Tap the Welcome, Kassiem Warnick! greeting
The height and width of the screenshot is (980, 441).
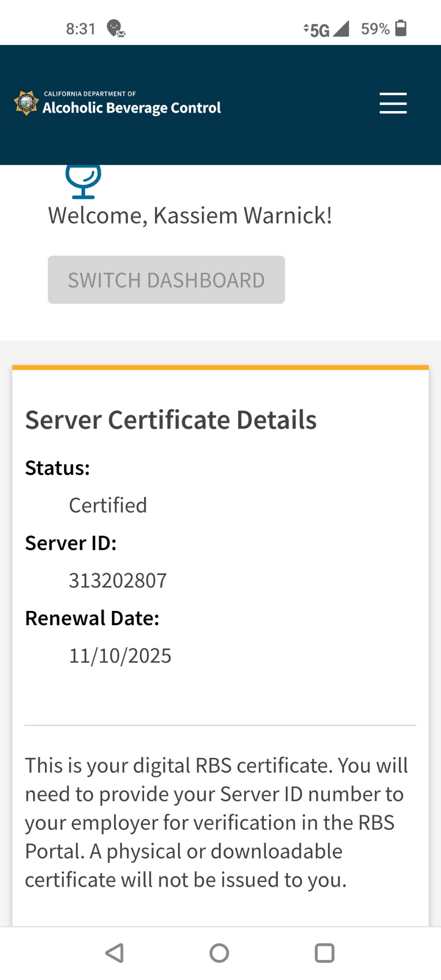click(x=190, y=215)
